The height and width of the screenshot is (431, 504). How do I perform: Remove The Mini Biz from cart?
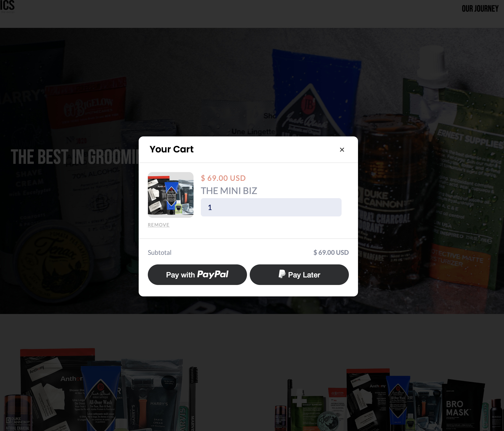click(159, 225)
